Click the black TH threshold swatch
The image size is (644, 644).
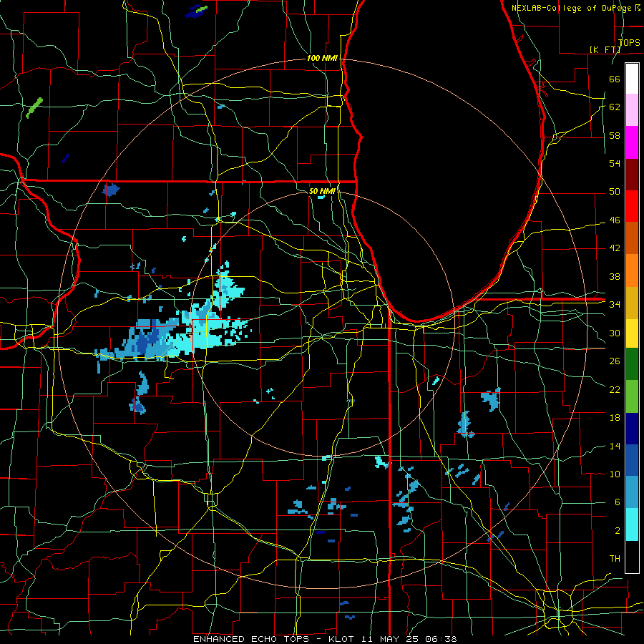click(632, 557)
